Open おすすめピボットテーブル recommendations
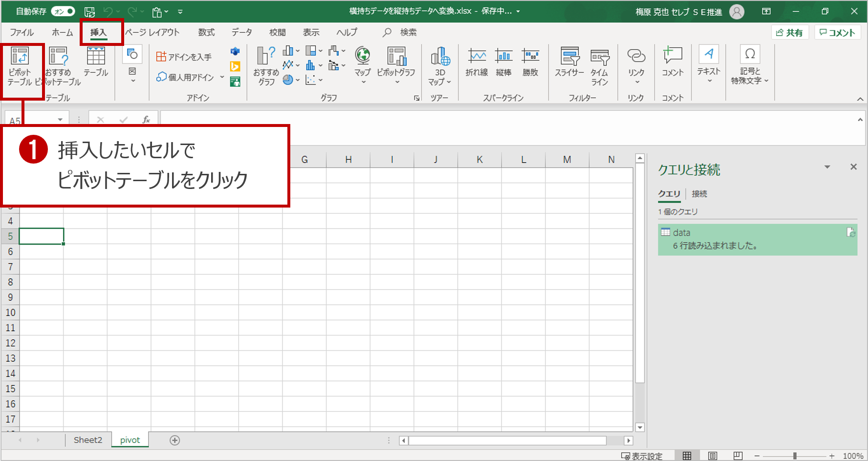Image resolution: width=868 pixels, height=461 pixels. pyautogui.click(x=58, y=67)
